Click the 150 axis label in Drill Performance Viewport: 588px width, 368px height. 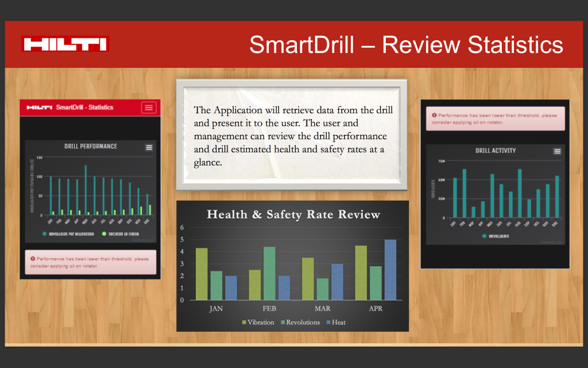pos(40,158)
